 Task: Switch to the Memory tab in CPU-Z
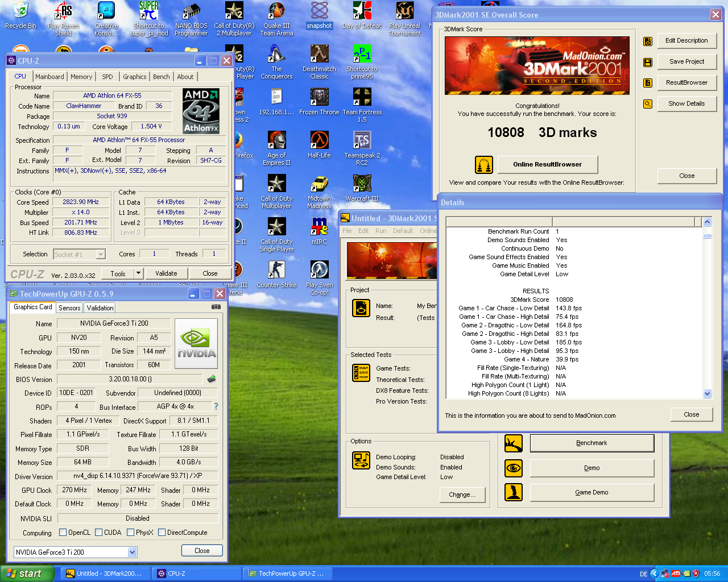click(x=81, y=76)
